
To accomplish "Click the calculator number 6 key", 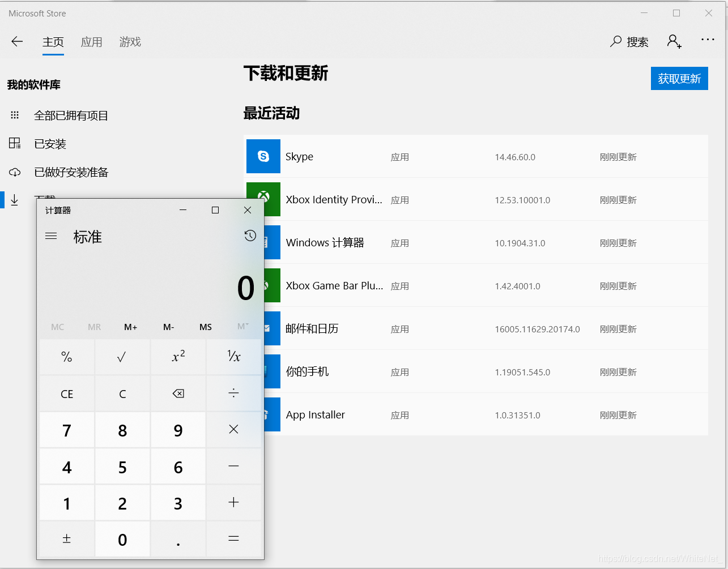I will 178,467.
